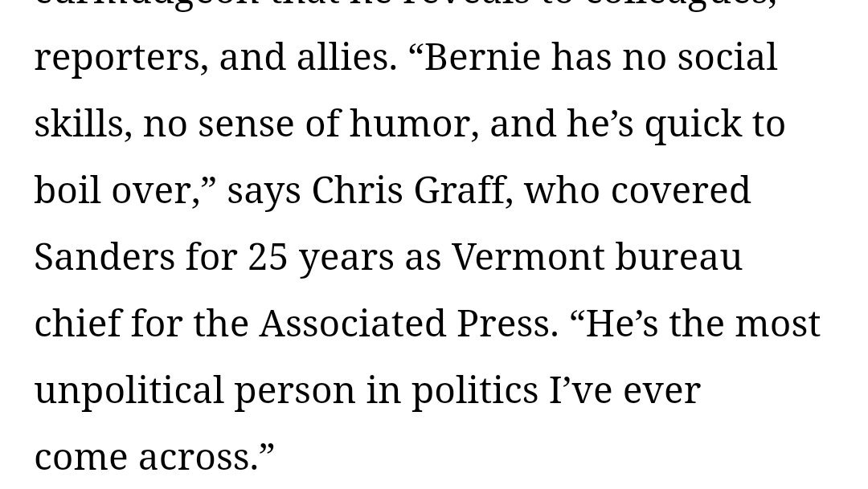The width and height of the screenshot is (868, 489).
Task: Click the word "Vermont"
Action: pyautogui.click(x=528, y=257)
